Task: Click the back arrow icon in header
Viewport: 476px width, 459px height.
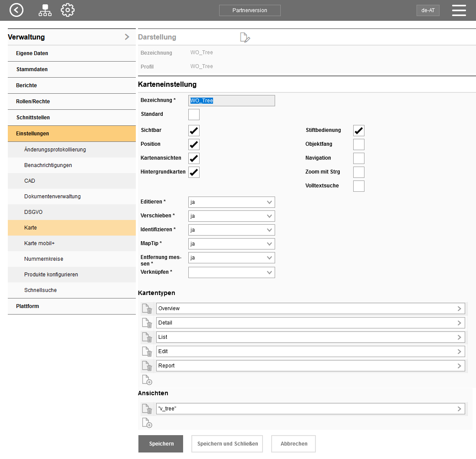Action: (x=16, y=10)
